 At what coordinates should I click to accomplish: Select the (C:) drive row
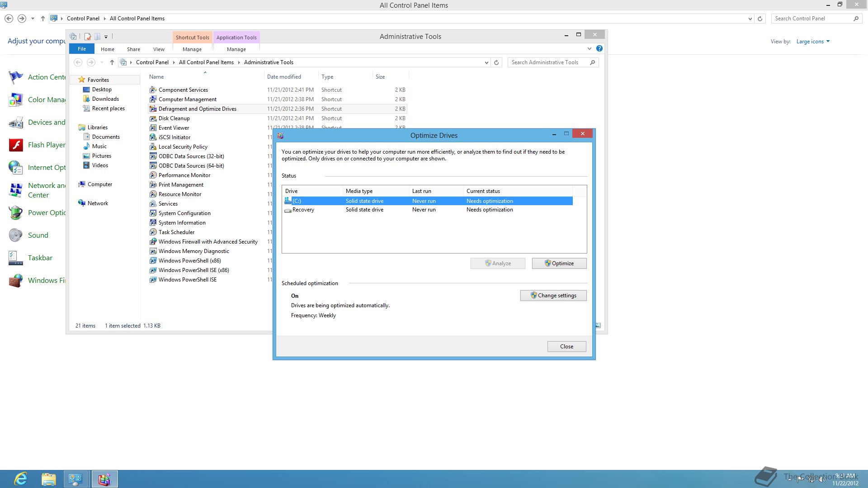[428, 201]
